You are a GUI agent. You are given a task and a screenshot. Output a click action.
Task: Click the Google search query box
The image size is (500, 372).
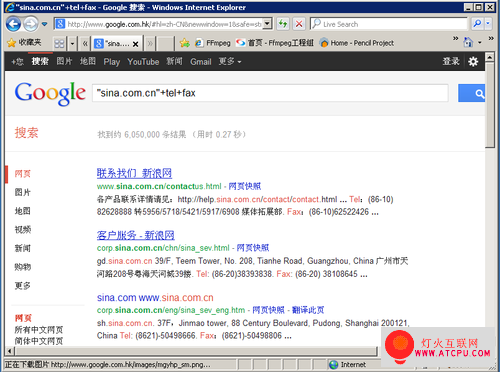point(270,93)
